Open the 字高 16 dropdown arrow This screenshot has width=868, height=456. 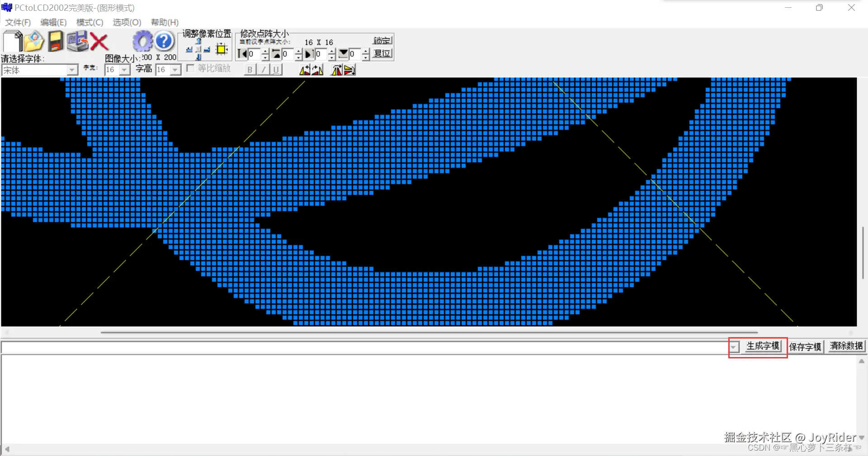pos(176,70)
